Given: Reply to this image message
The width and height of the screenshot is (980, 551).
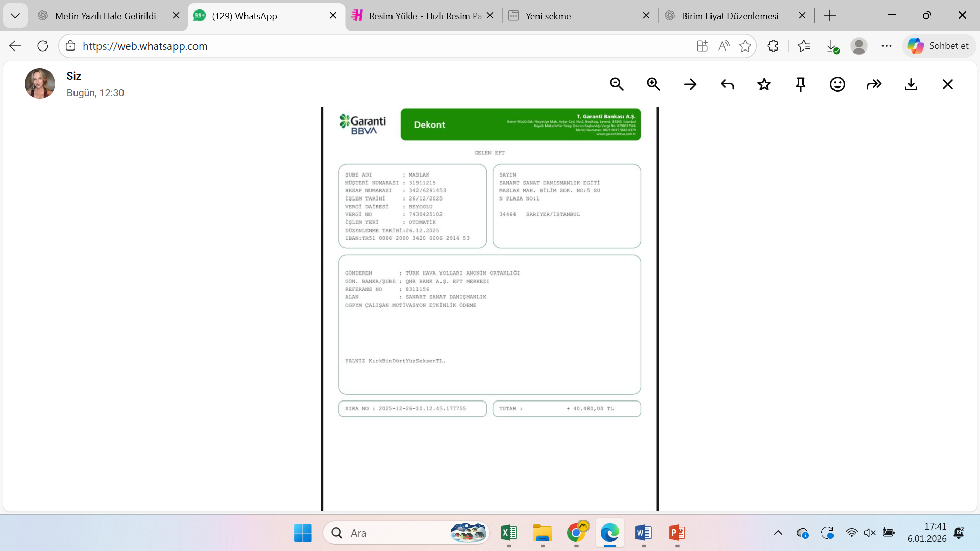Looking at the screenshot, I should pos(727,84).
